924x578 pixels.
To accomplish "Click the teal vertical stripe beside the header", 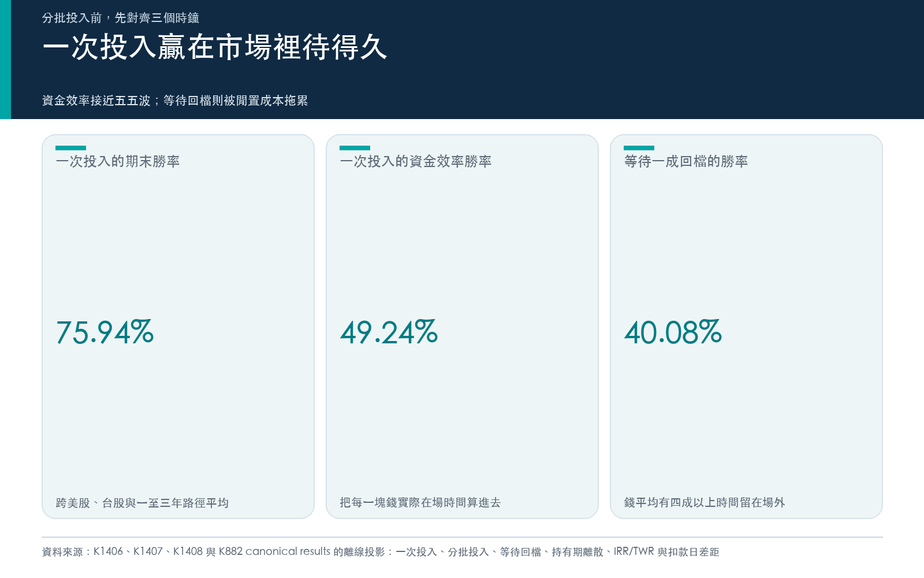I will [x=5, y=60].
